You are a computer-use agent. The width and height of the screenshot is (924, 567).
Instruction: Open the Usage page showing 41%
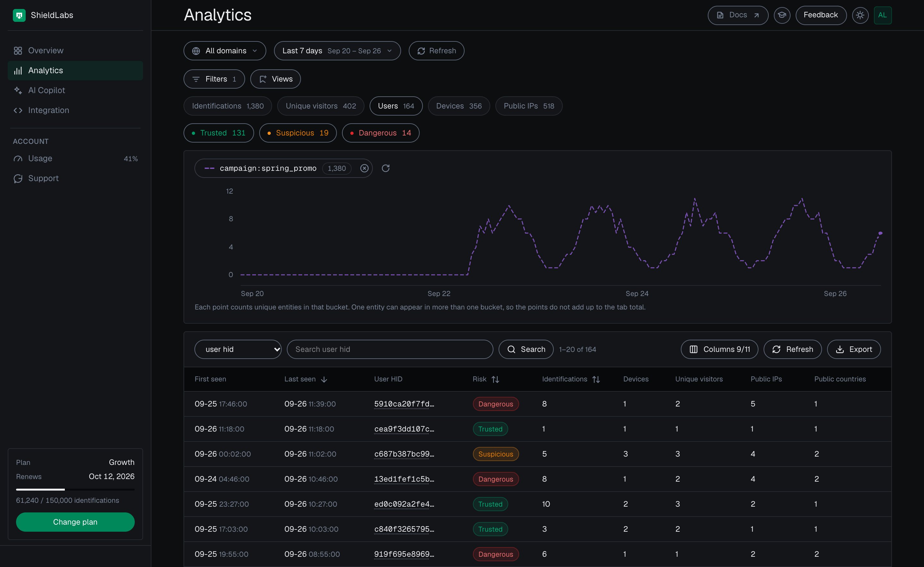pos(75,158)
